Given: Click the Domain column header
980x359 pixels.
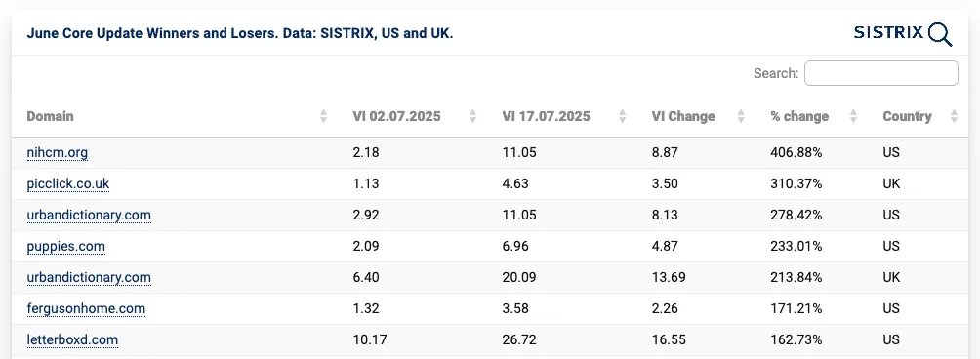Looking at the screenshot, I should [50, 116].
